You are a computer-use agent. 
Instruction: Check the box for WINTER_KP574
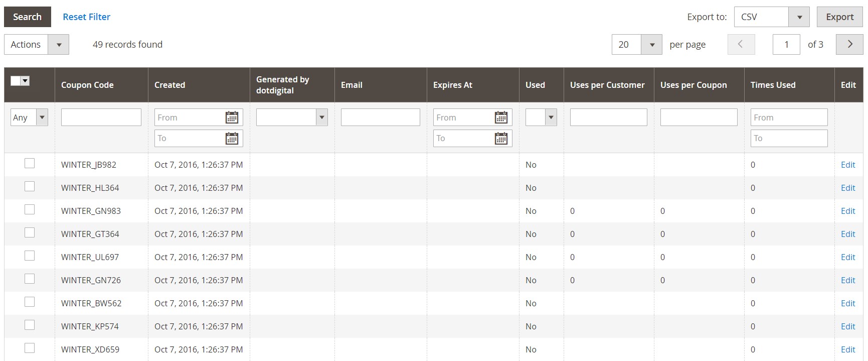click(x=30, y=325)
